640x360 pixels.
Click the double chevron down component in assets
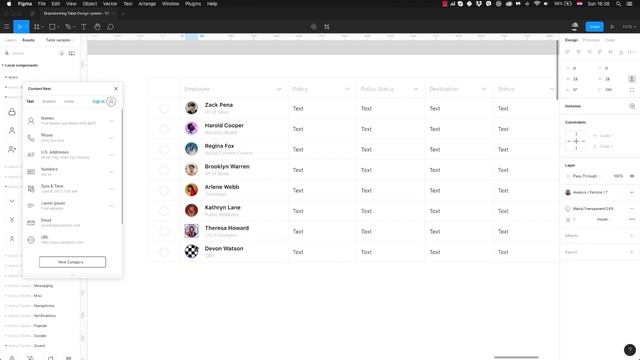12,220
